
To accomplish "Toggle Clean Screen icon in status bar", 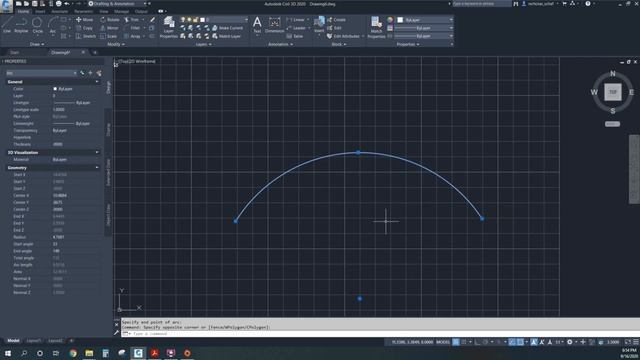I will [628, 342].
